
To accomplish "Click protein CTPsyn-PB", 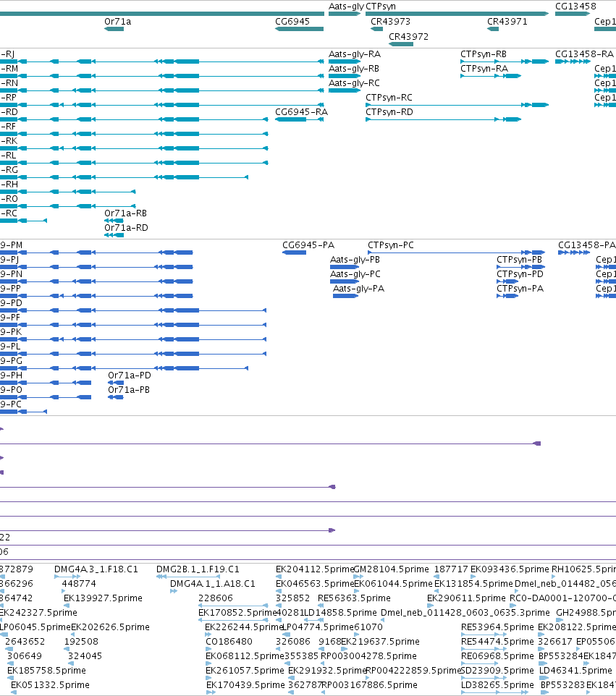I will (519, 260).
